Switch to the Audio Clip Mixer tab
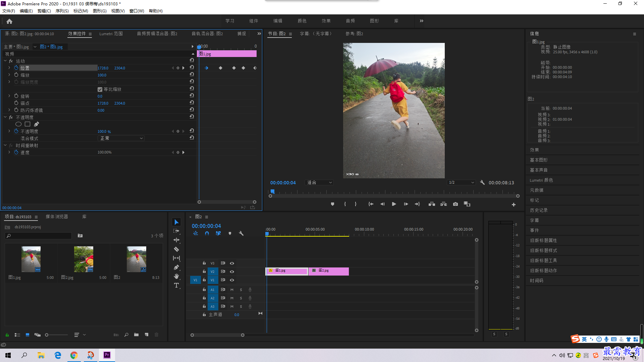This screenshot has height=362, width=644. coord(157,34)
